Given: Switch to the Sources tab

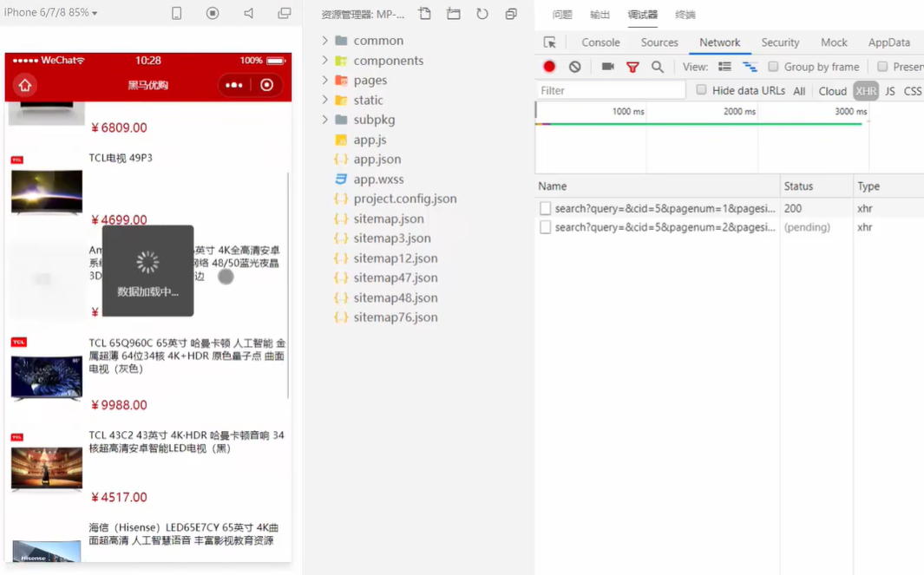Looking at the screenshot, I should pos(659,42).
